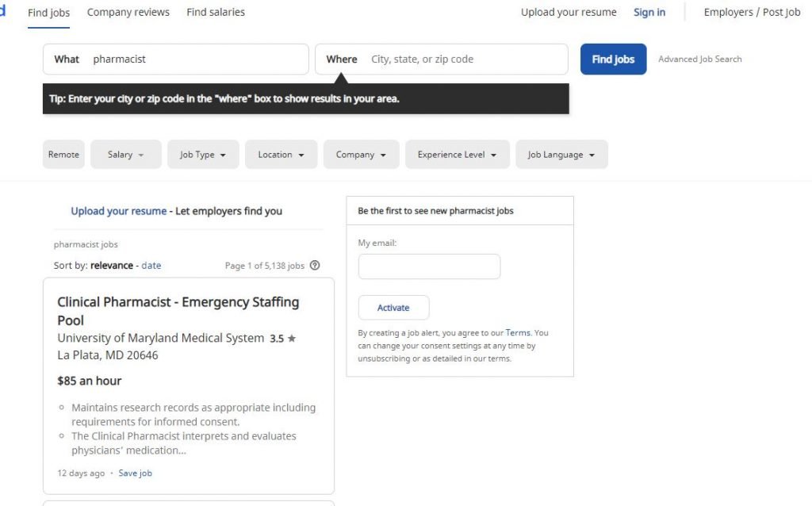Open the Sign in link
This screenshot has width=812, height=506.
pos(649,13)
